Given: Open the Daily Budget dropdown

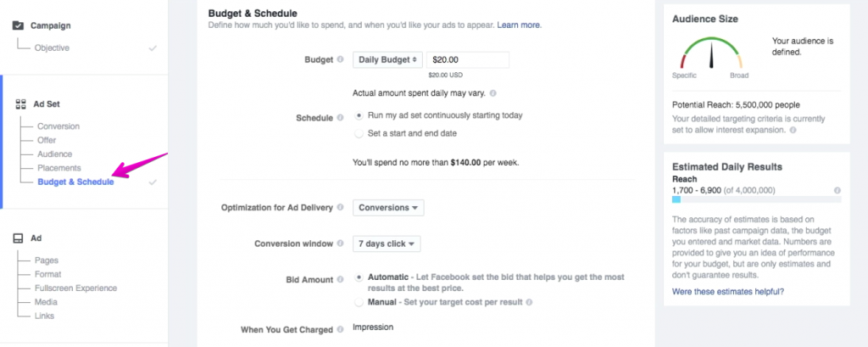Looking at the screenshot, I should tap(387, 60).
